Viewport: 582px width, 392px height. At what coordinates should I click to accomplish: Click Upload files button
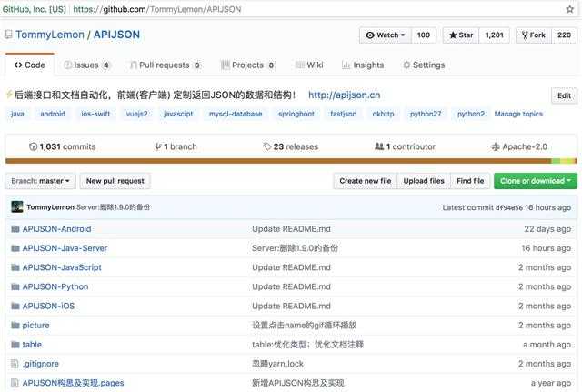424,181
